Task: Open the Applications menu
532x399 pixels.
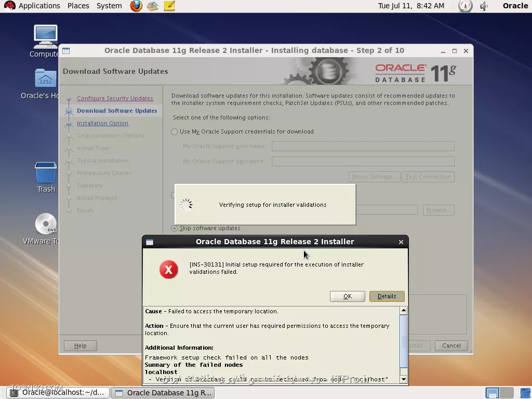Action: click(39, 6)
